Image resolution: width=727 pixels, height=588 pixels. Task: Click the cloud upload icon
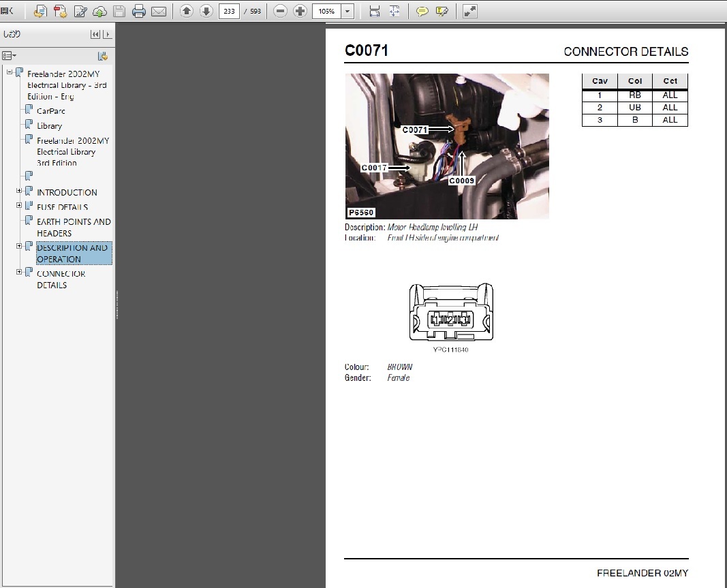point(99,11)
